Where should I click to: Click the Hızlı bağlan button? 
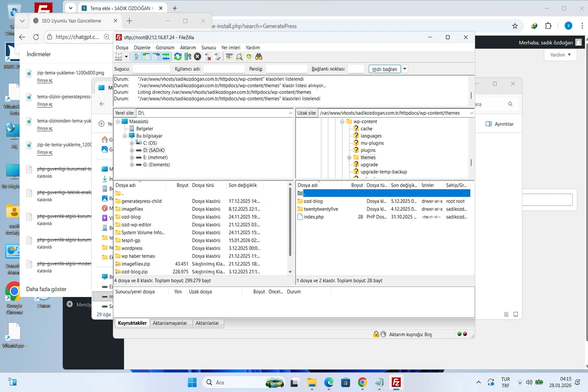click(x=384, y=69)
